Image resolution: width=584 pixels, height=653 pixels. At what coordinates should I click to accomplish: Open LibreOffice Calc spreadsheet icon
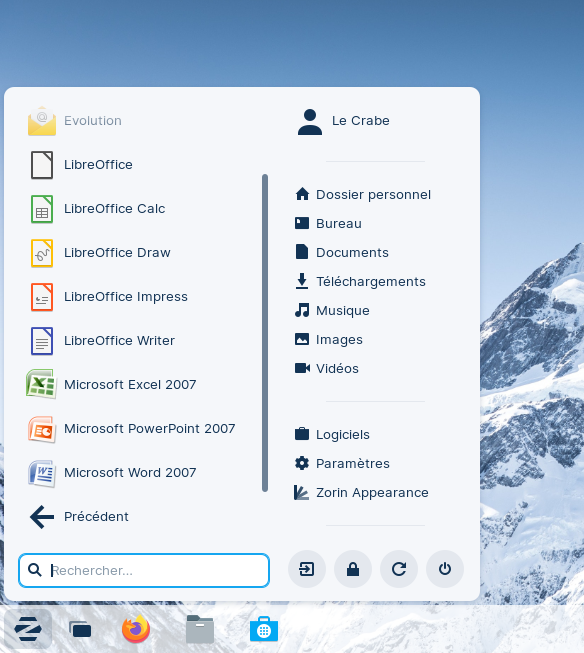42,209
